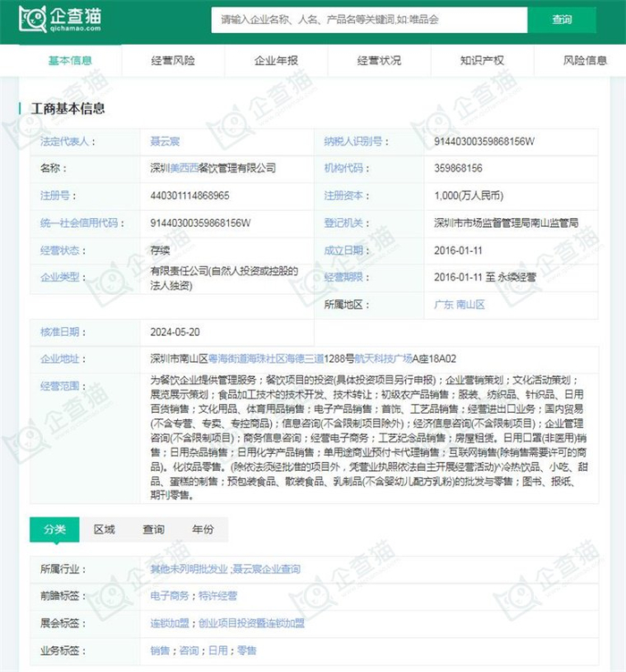Viewport: 626px width, 672px height.
Task: Click the 电子商务 tag link
Action: coord(169,596)
